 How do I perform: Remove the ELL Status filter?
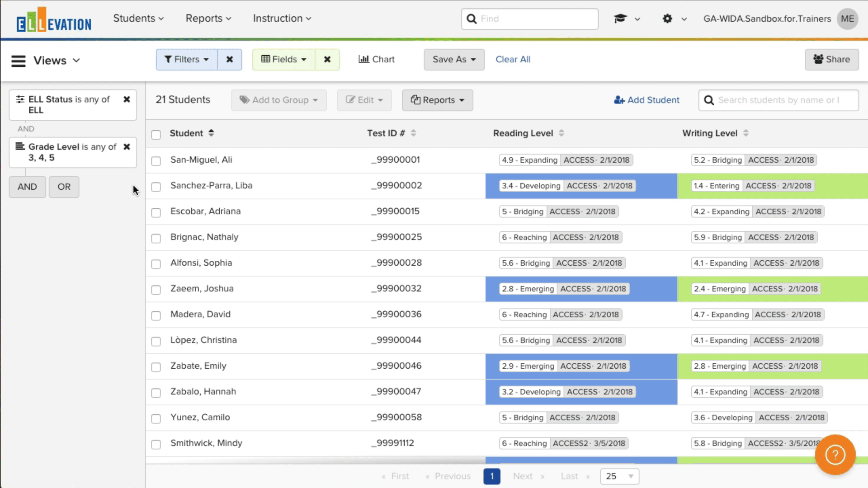click(127, 99)
